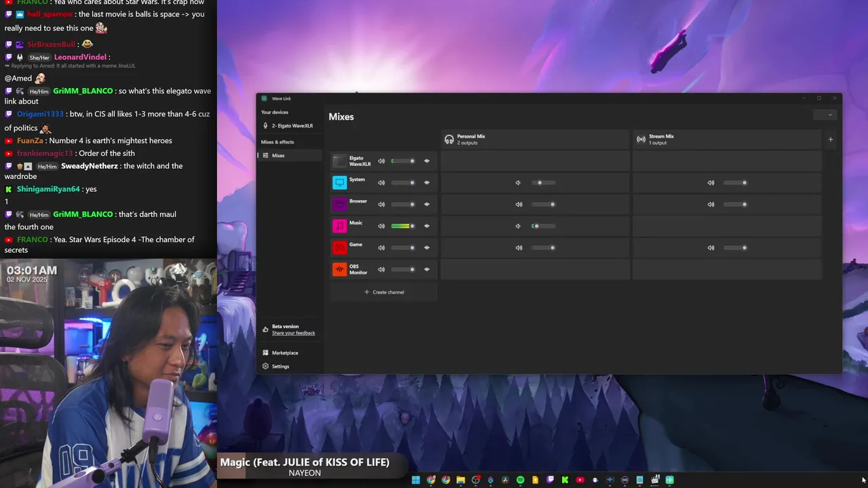Image resolution: width=868 pixels, height=488 pixels.
Task: Adjust System volume slider in Personal Mix
Action: pos(542,182)
